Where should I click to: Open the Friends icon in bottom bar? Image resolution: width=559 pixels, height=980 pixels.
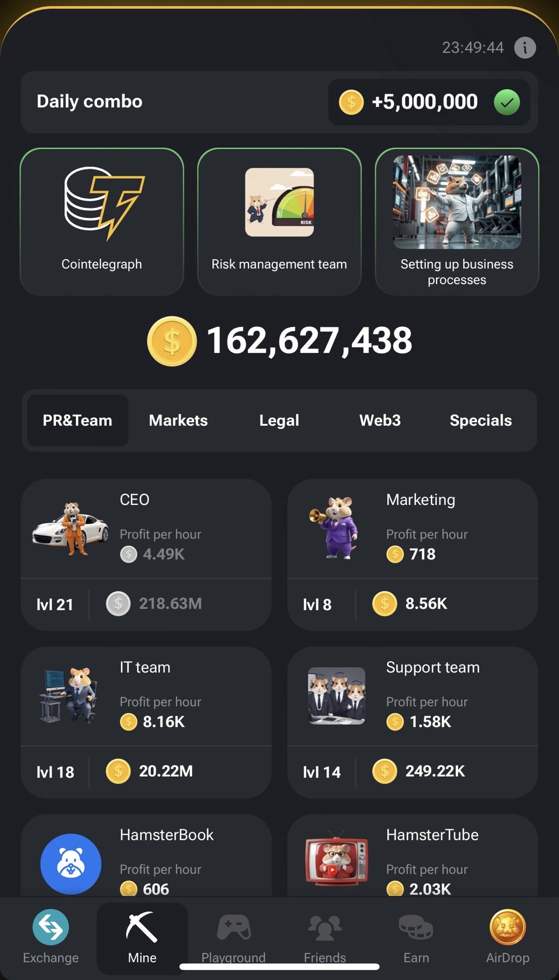click(x=325, y=927)
